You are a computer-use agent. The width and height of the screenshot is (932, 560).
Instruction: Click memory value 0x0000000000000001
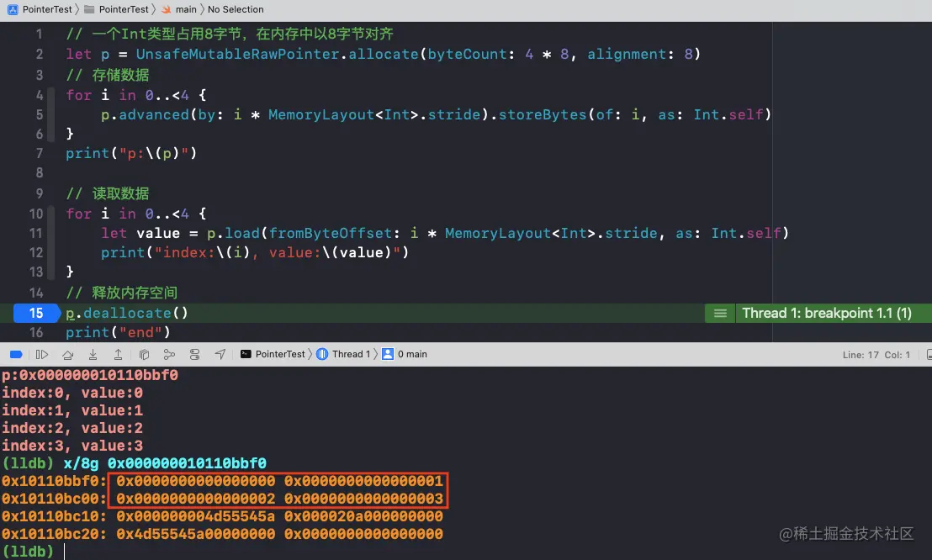click(x=363, y=481)
